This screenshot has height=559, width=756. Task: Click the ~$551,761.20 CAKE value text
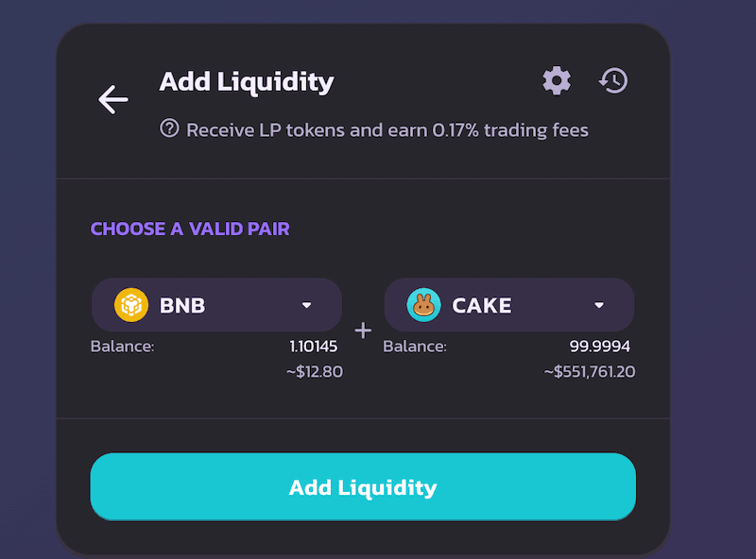coord(589,372)
